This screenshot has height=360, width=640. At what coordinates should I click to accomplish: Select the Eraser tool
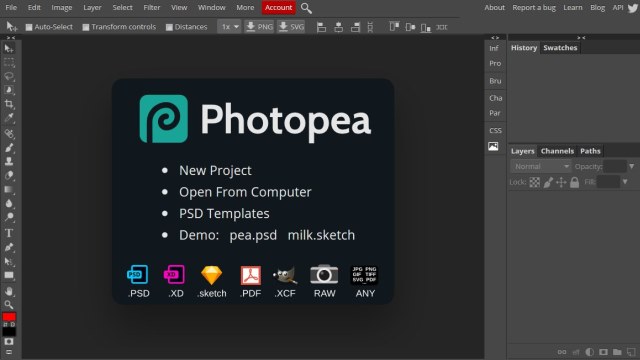[9, 176]
